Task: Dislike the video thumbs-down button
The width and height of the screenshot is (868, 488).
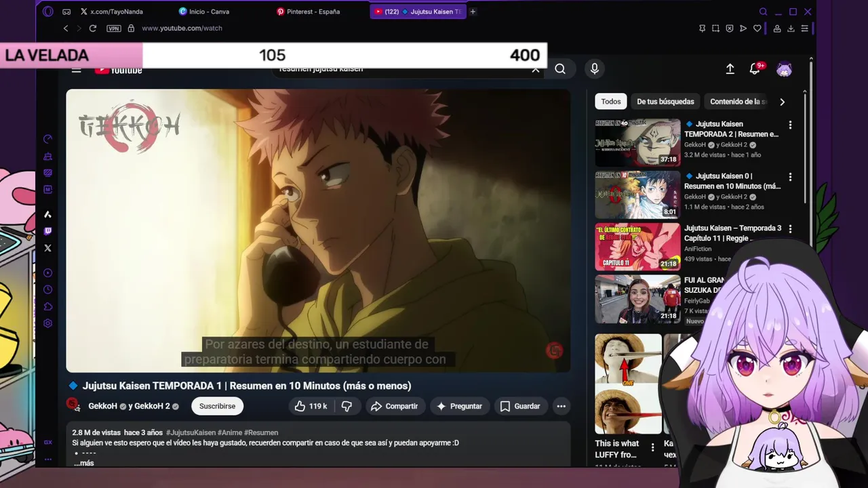Action: pos(347,406)
